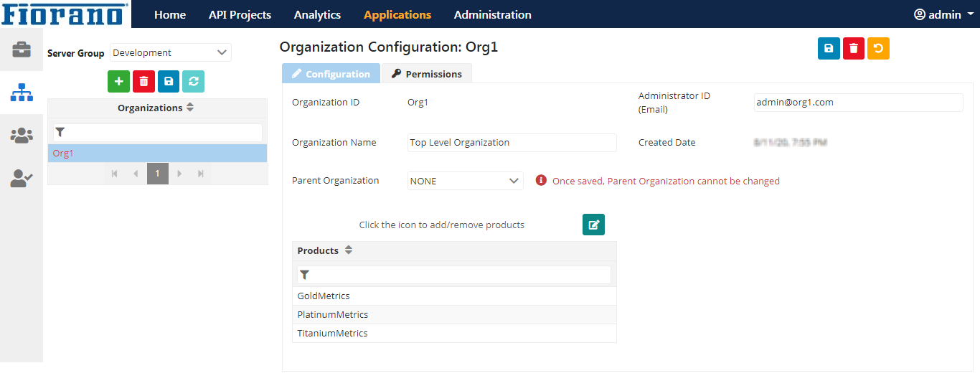
Task: Expand the Server Group dropdown
Action: tap(170, 52)
